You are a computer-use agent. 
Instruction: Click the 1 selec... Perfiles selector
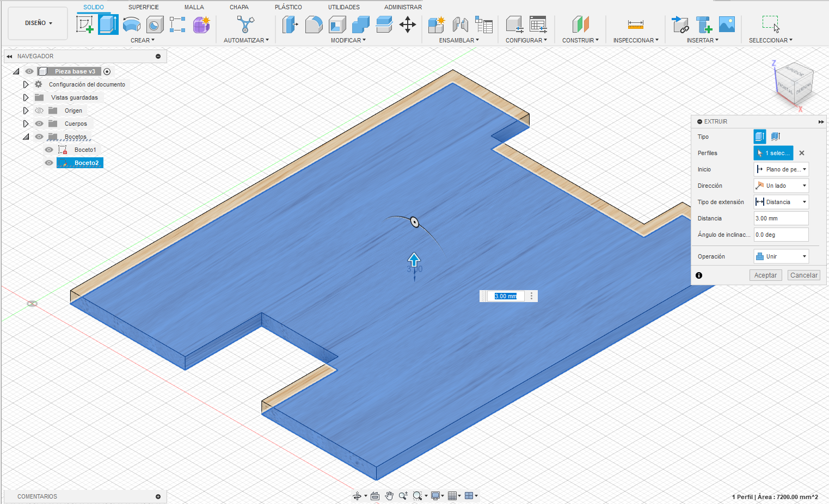773,153
